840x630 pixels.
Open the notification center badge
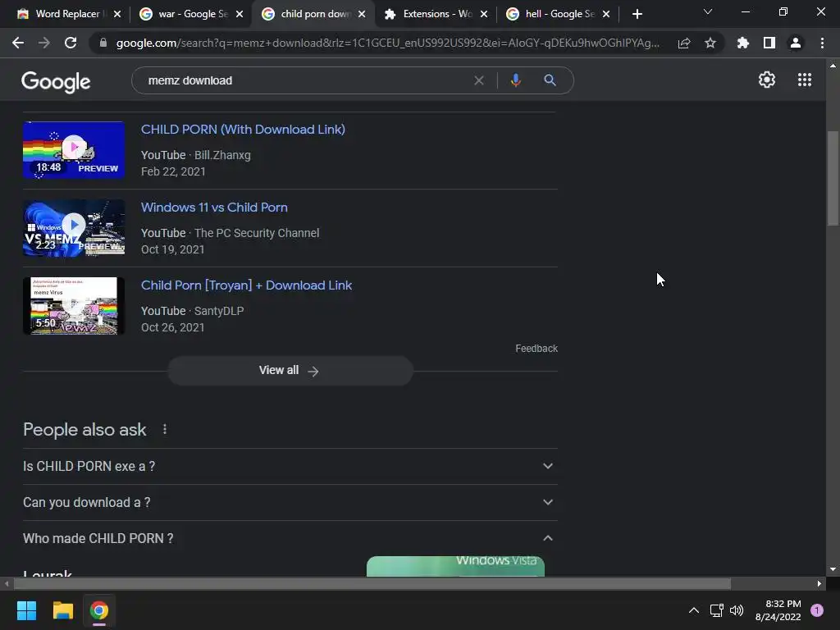coord(817,610)
